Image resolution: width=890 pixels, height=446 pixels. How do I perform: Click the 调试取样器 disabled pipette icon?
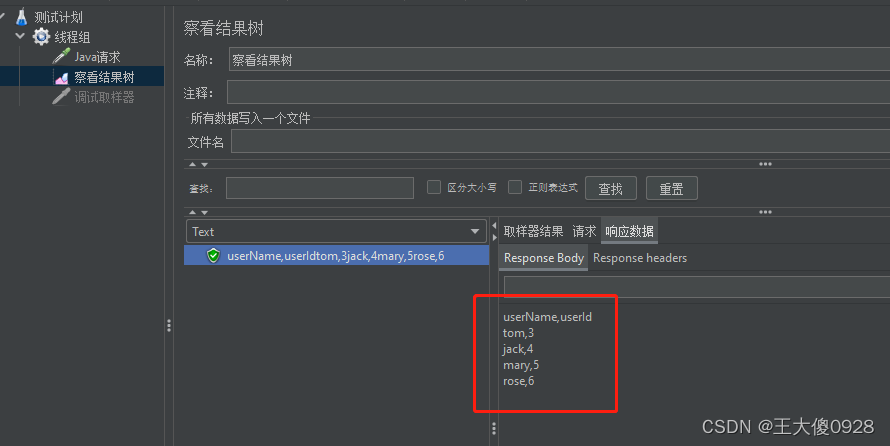[x=61, y=96]
